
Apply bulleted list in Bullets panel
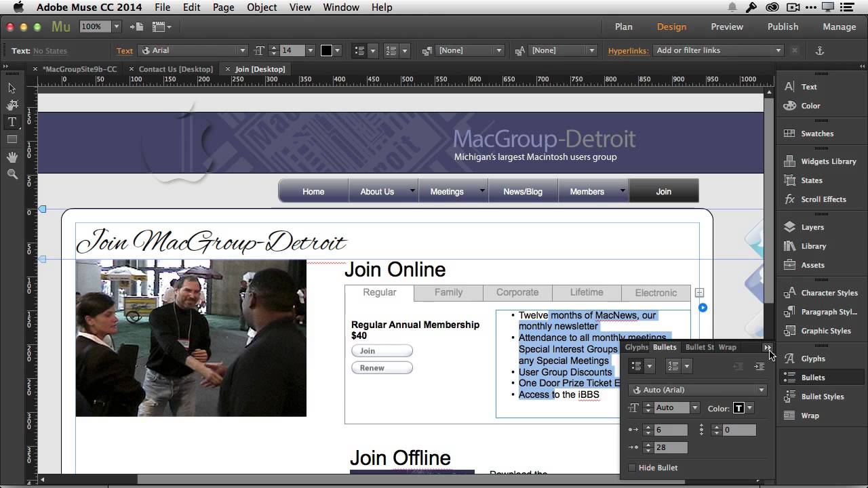tap(636, 366)
